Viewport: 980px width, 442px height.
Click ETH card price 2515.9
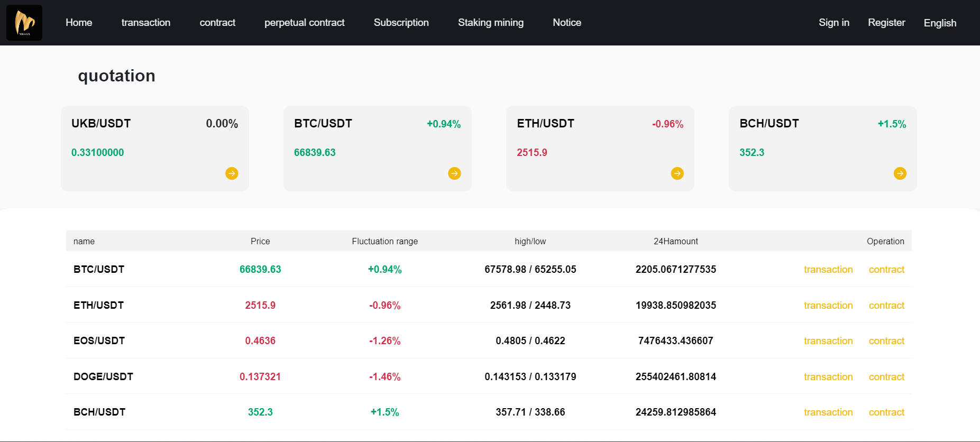coord(532,152)
